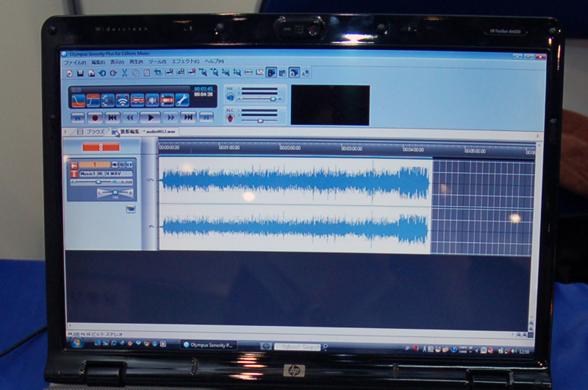
Task: Open the エフェクト menu
Action: pyautogui.click(x=185, y=61)
